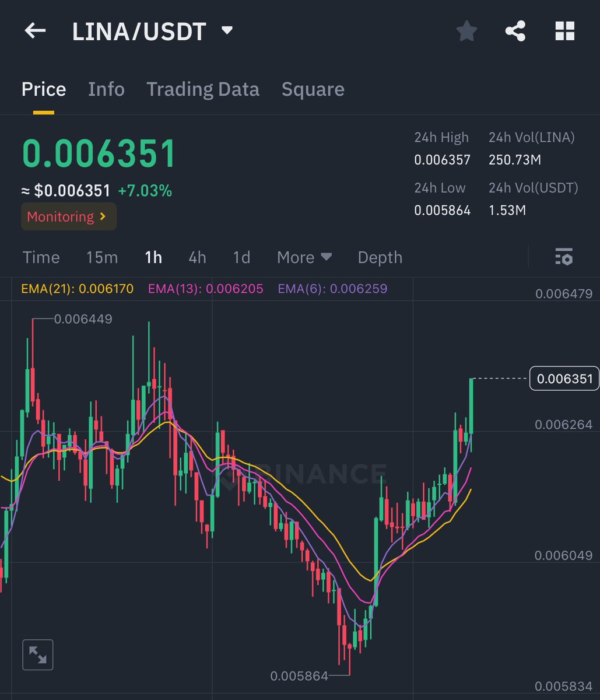Select the 15m interval
This screenshot has height=700, width=600.
102,257
